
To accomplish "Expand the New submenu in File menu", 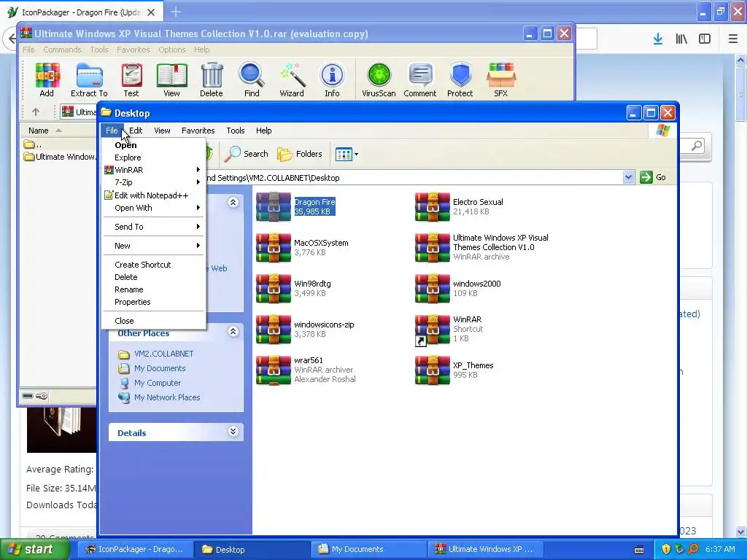I will coord(153,246).
